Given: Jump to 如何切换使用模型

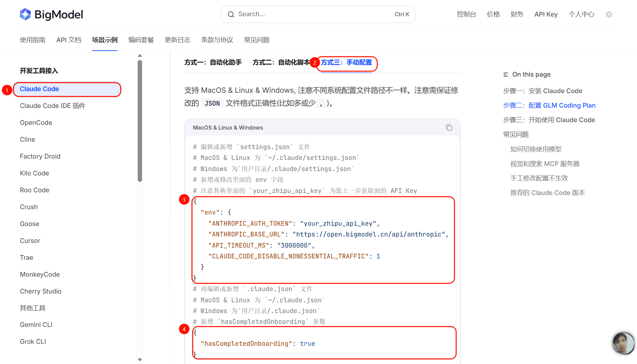Looking at the screenshot, I should [536, 149].
